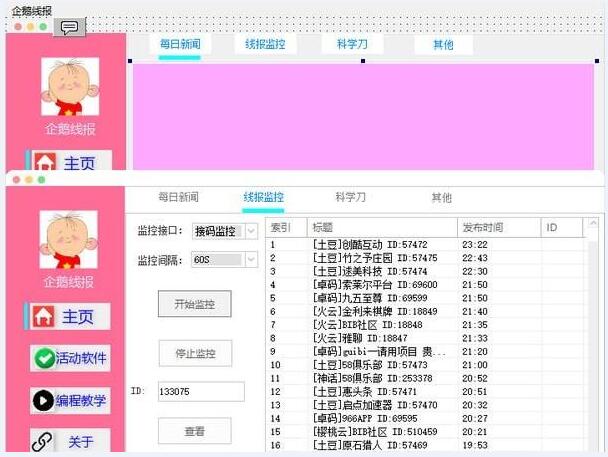Switch to 每日新闻 tab in top window

pyautogui.click(x=180, y=45)
